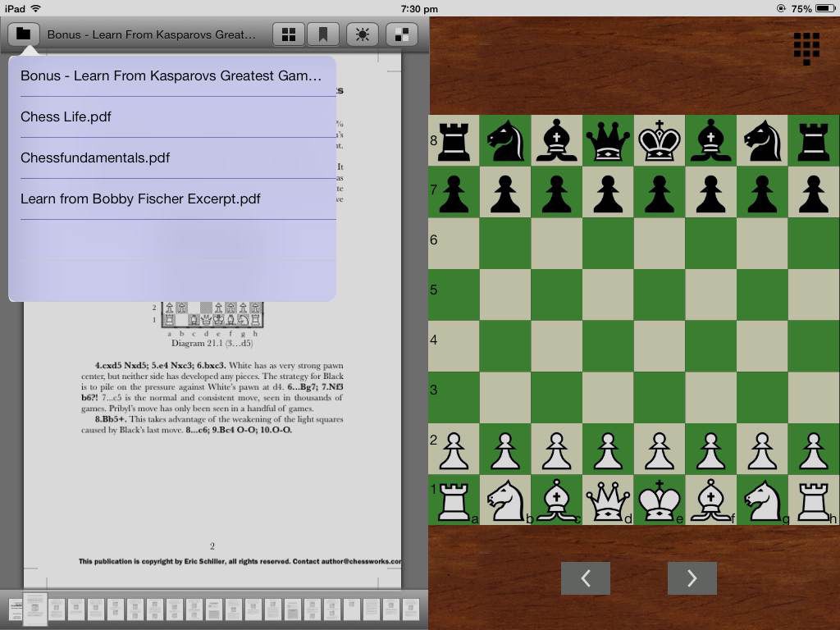Open the dotted keypad menu icon
Viewport: 840px width, 630px height.
tap(806, 48)
